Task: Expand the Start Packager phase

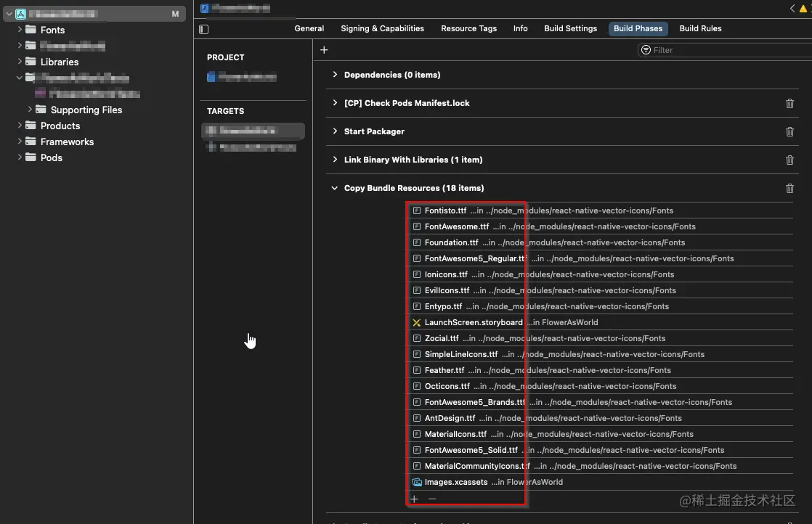Action: coord(335,131)
